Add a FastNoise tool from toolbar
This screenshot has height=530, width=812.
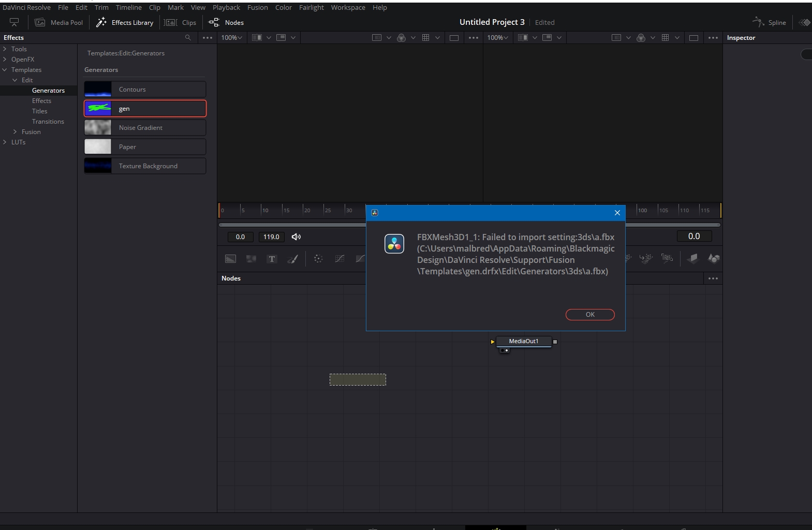coord(251,259)
